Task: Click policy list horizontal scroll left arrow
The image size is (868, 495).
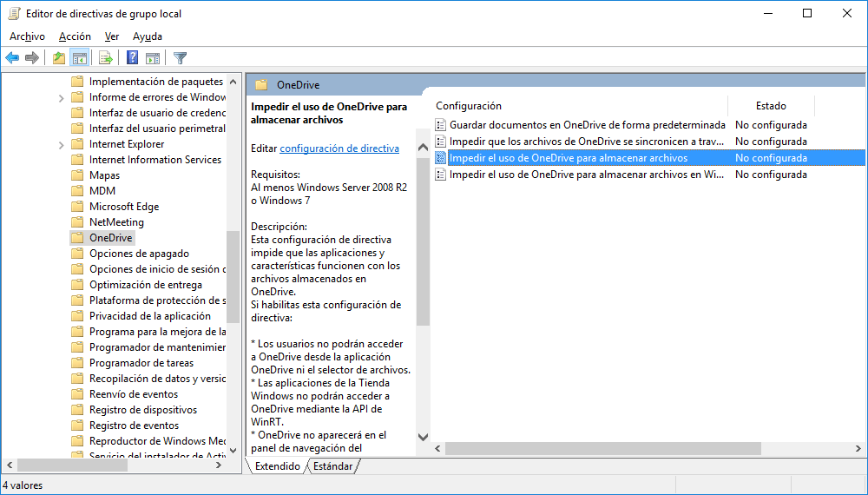Action: pyautogui.click(x=437, y=448)
